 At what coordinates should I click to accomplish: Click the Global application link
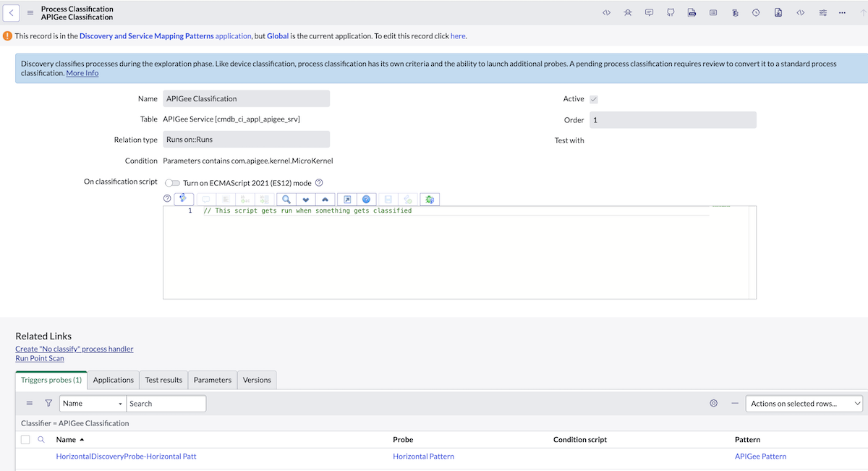[278, 35]
